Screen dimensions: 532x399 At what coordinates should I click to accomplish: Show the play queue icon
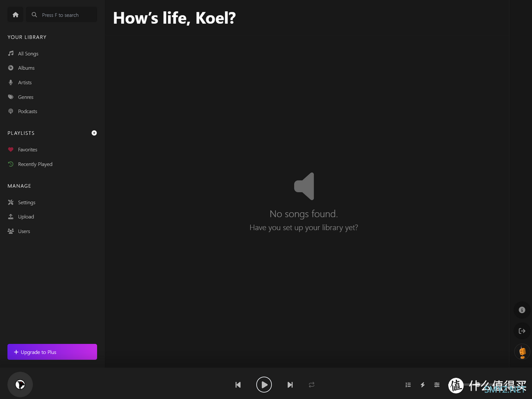[408, 385]
